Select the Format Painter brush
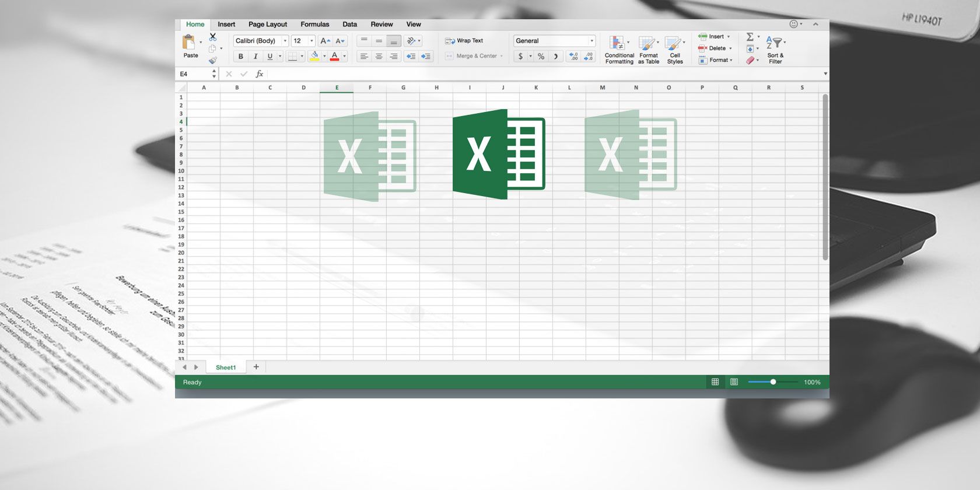The height and width of the screenshot is (490, 980). 213,60
